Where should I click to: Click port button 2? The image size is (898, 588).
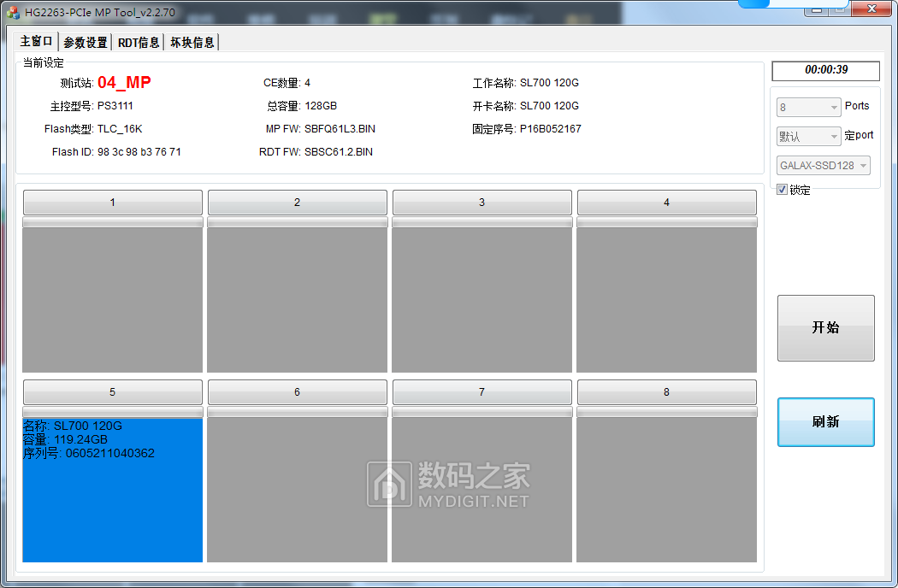[x=298, y=202]
